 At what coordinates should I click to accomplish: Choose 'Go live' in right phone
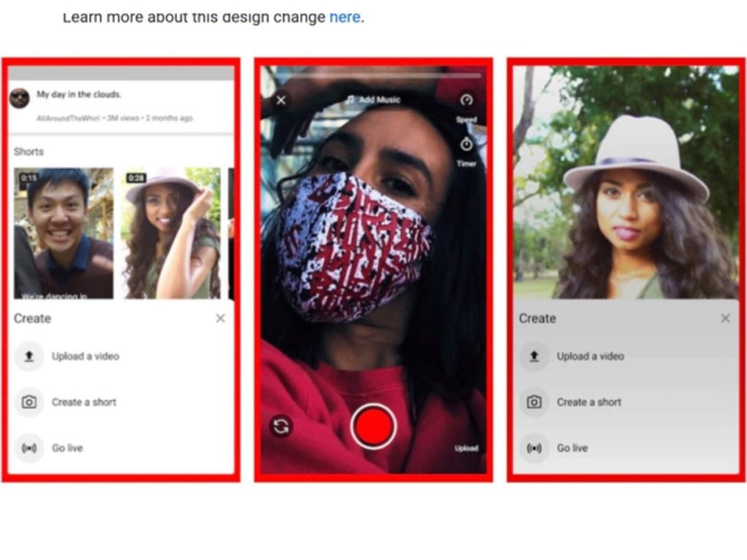click(x=572, y=448)
